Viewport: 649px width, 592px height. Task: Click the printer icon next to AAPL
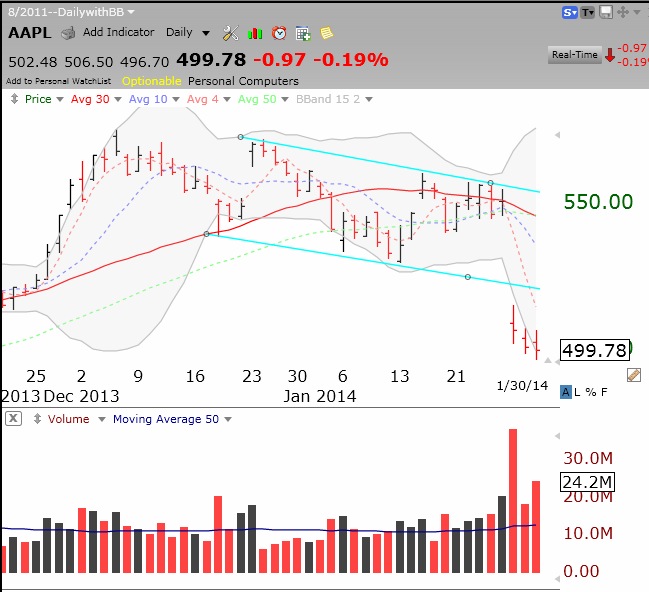tap(68, 33)
